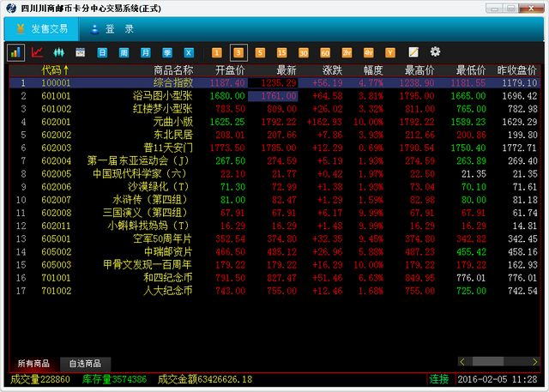Open the drawing pencil note tool
Screen dimensions: 549x392
pyautogui.click(x=413, y=52)
